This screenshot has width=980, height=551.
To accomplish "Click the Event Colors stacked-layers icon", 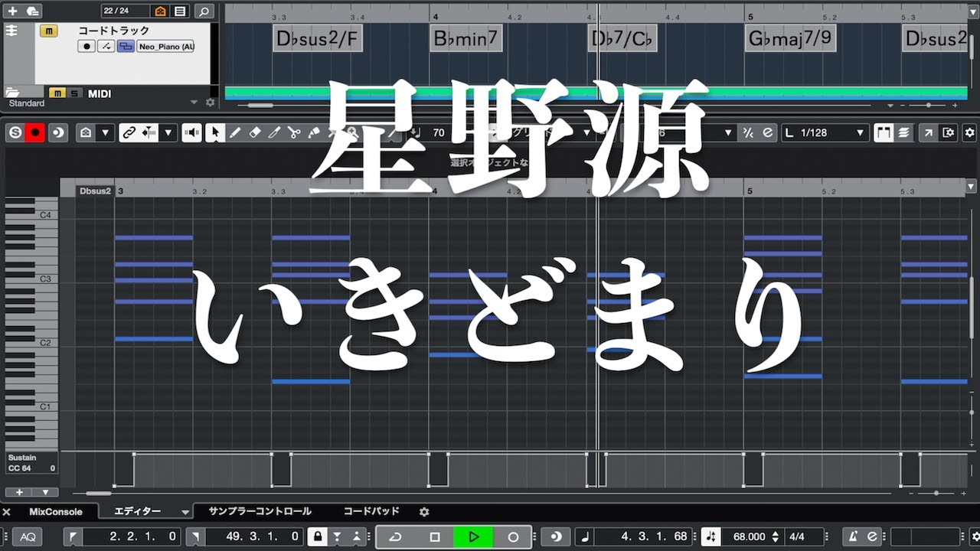I will click(903, 132).
